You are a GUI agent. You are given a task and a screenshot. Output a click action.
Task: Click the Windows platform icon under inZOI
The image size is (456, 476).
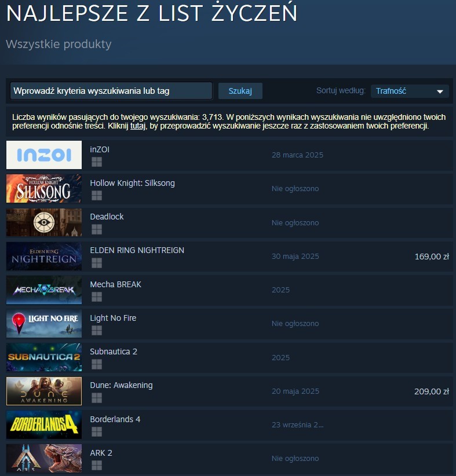(x=97, y=162)
